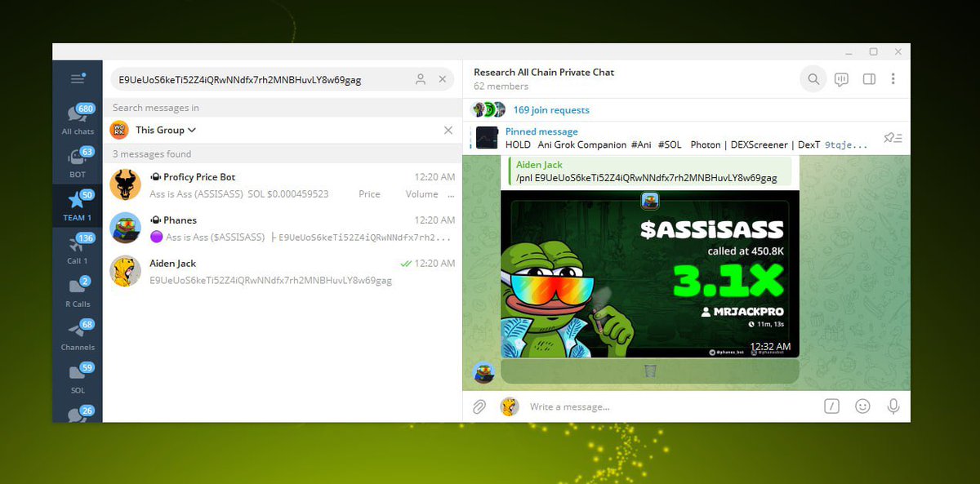Open the Call 1 folder
The height and width of the screenshot is (484, 980).
pyautogui.click(x=78, y=248)
